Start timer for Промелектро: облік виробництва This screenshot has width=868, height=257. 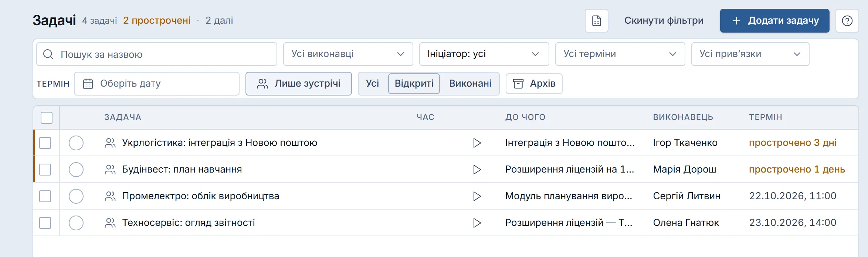click(477, 196)
